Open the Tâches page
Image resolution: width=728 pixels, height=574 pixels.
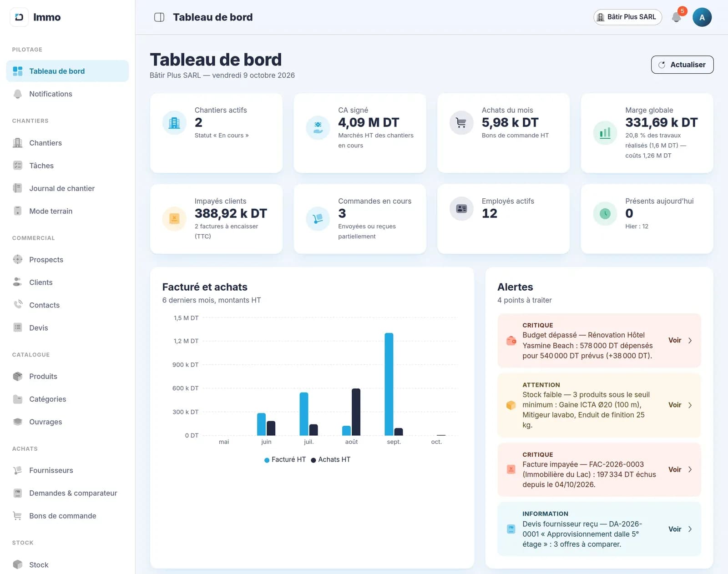point(67,166)
